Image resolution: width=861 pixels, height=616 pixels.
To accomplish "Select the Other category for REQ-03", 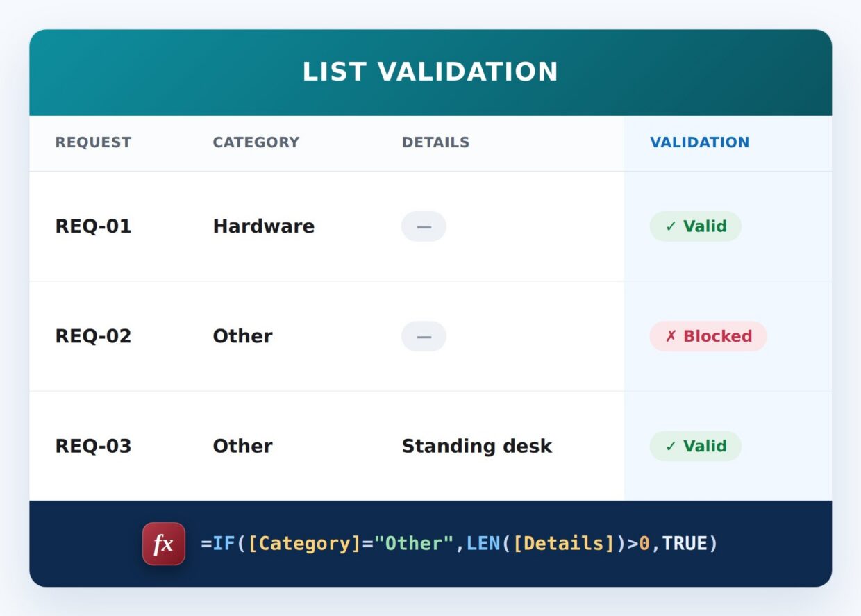I will tap(242, 446).
